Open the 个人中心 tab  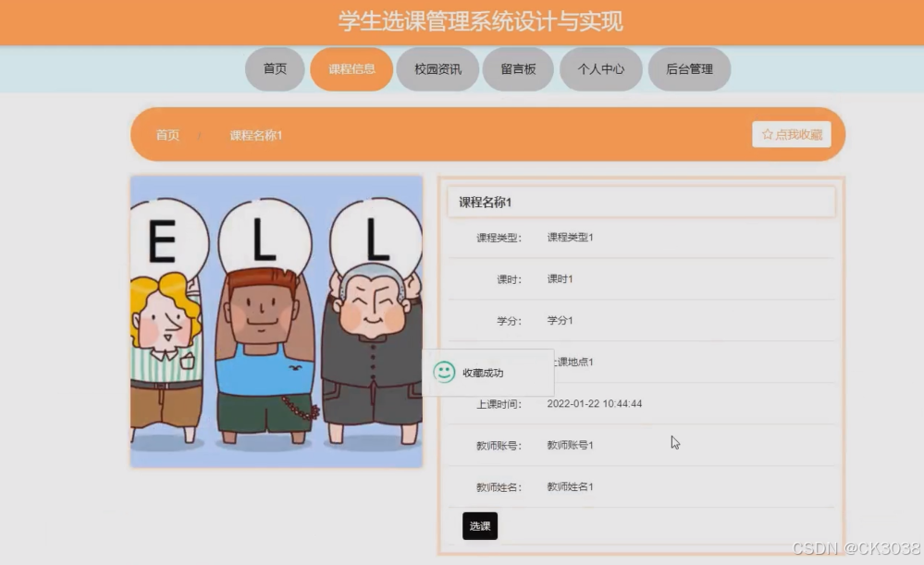coord(600,69)
